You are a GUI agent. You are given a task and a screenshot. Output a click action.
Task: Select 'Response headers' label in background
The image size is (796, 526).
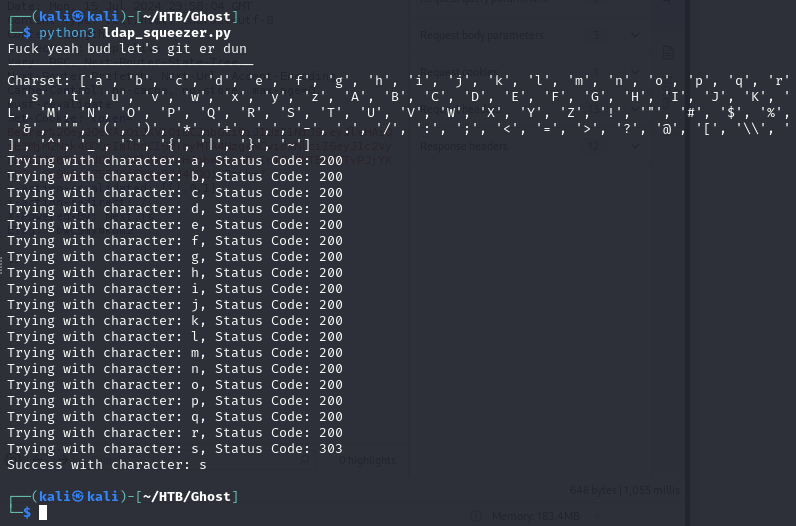pos(463,146)
